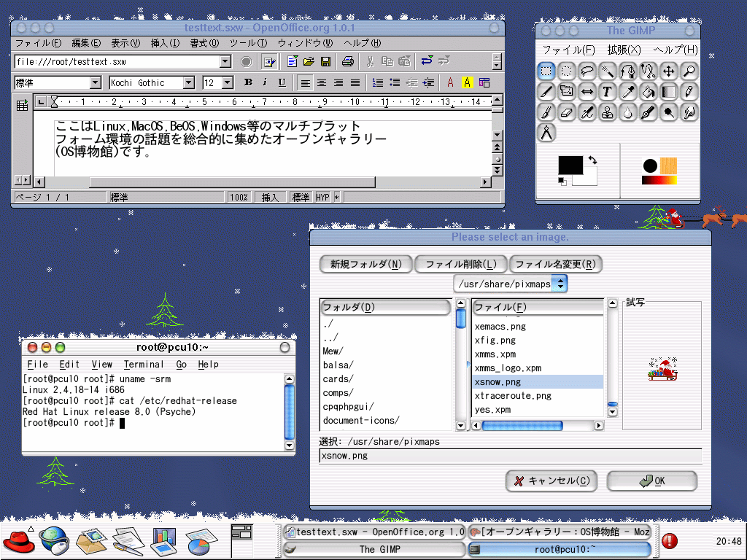The height and width of the screenshot is (560, 747).
Task: Toggle underline formatting in OpenOffice
Action: click(282, 82)
